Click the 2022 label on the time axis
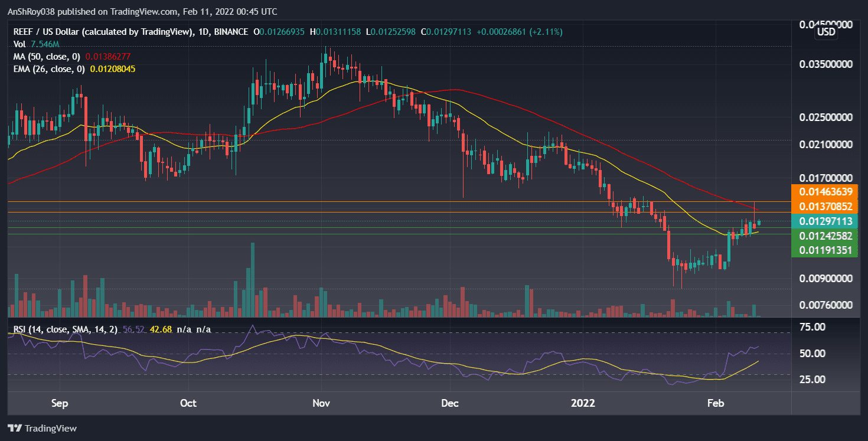The width and height of the screenshot is (868, 441). pyautogui.click(x=583, y=403)
